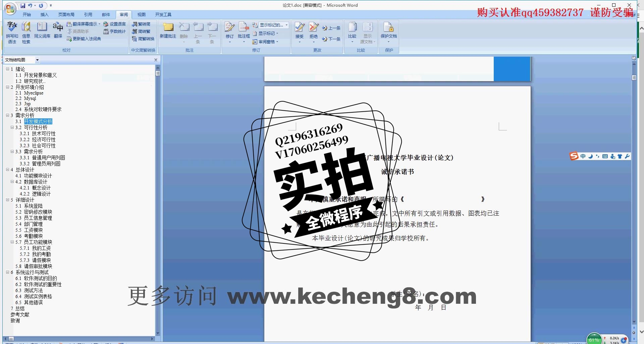Screen dimensions: 644x344
Task: Jump to '3.2.1 技术可行性' heading
Action: tap(38, 133)
